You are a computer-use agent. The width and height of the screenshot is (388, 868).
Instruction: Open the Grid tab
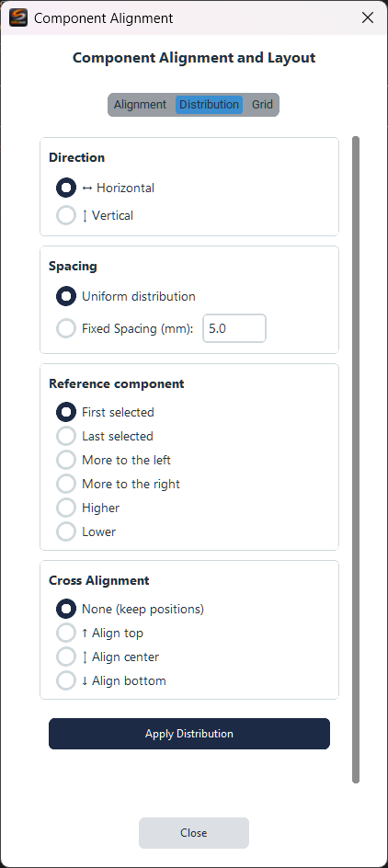262,105
